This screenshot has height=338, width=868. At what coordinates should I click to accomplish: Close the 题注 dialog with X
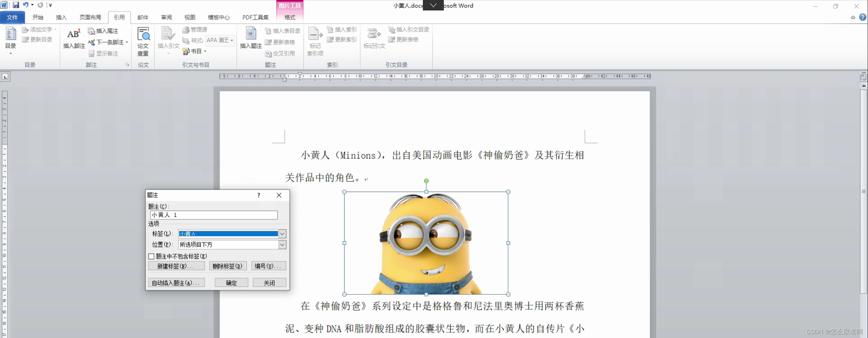[279, 195]
